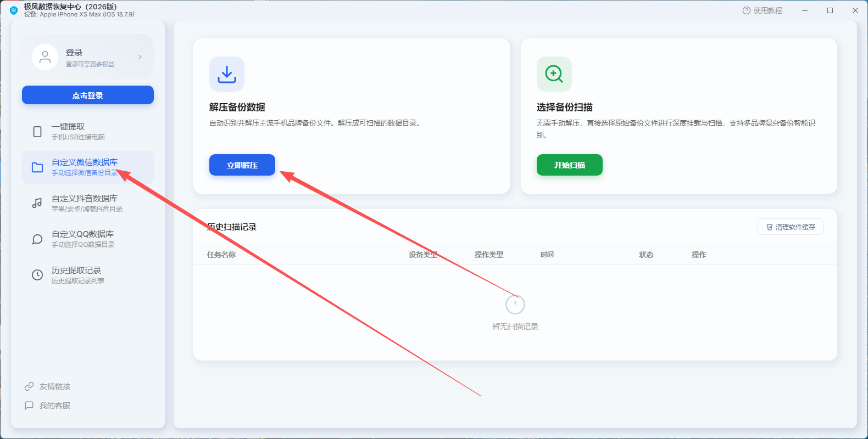Click the 暂无扫描记录 text
Viewport: 868px width, 439px height.
[x=515, y=327]
